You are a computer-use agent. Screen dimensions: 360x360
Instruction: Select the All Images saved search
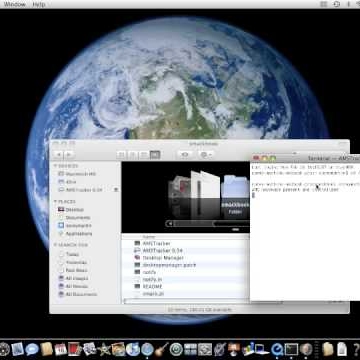tap(73, 278)
